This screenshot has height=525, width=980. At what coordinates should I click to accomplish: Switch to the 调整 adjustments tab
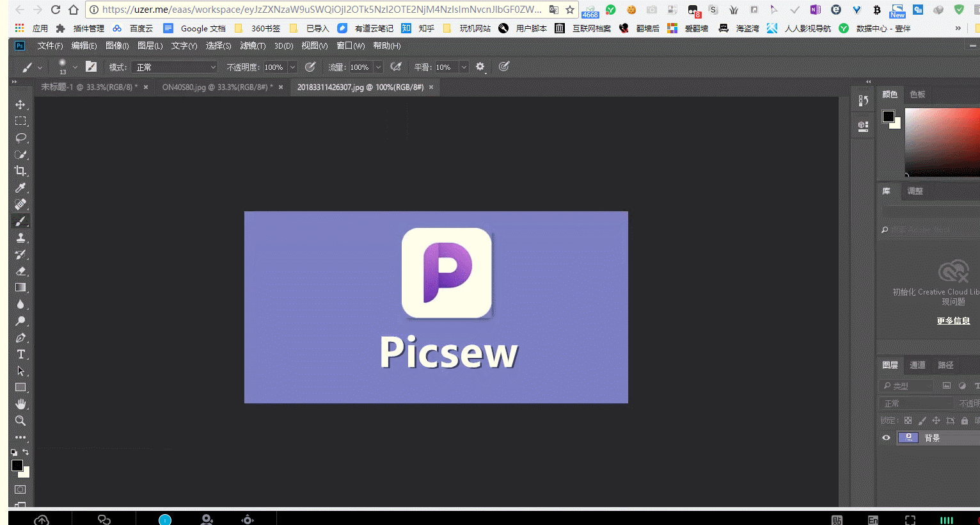[x=915, y=191]
